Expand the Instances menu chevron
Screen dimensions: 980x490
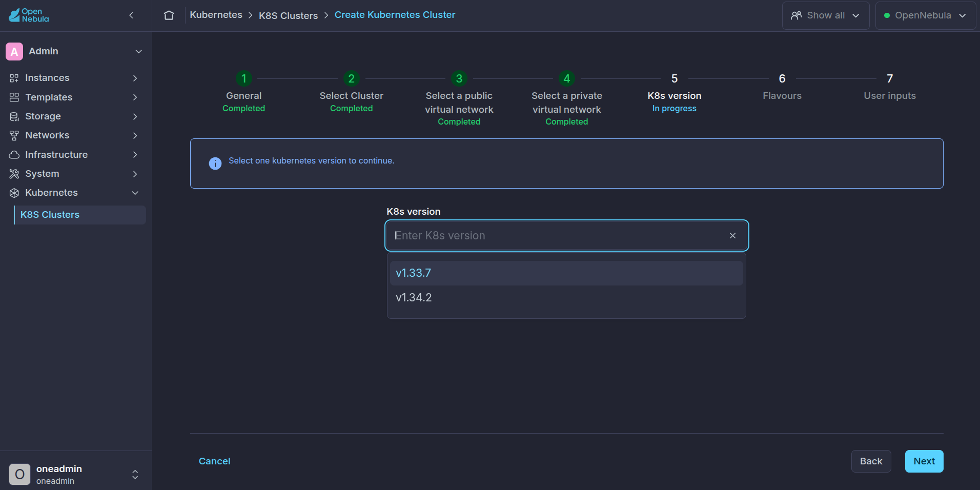(135, 78)
